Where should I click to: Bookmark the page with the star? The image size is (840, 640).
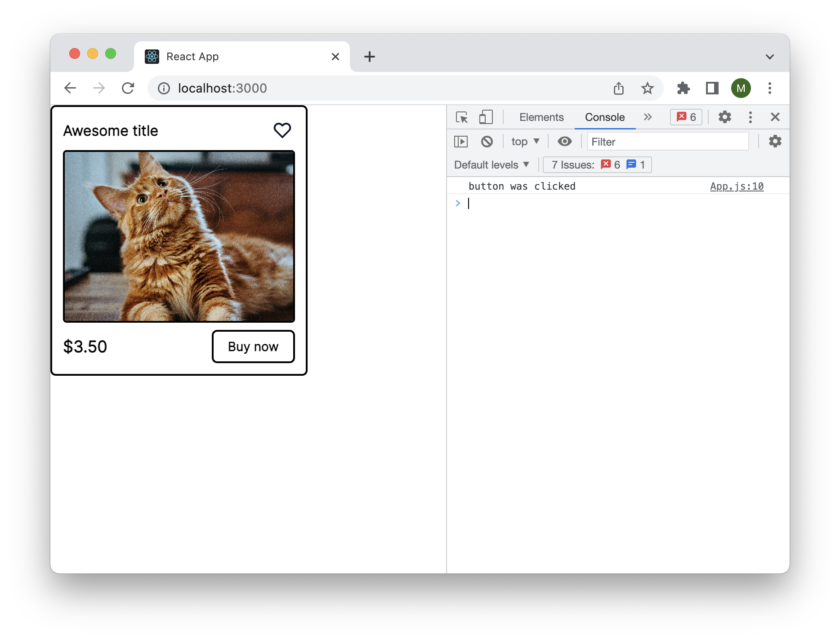click(x=648, y=88)
